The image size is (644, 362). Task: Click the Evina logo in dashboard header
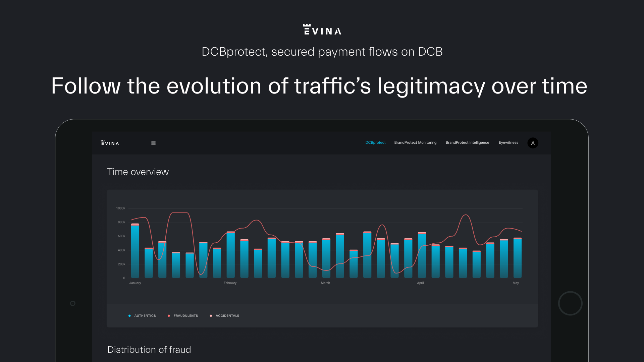tap(110, 143)
